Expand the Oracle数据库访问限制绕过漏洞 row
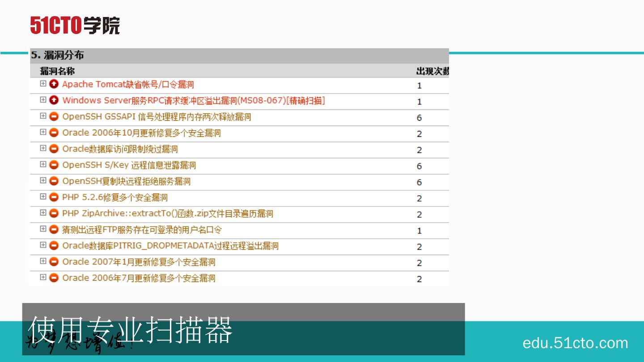Image resolution: width=644 pixels, height=362 pixels. pyautogui.click(x=43, y=148)
